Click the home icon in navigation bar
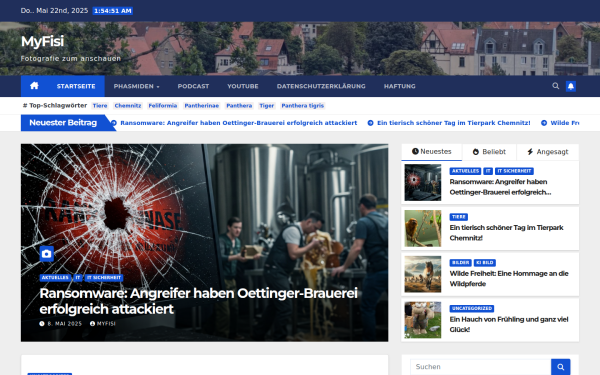The height and width of the screenshot is (375, 600). (34, 86)
